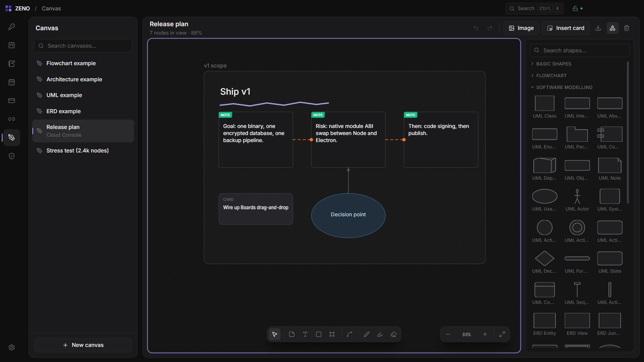644x362 pixels.
Task: Click the fit-to-screen expand icon
Action: point(502,334)
